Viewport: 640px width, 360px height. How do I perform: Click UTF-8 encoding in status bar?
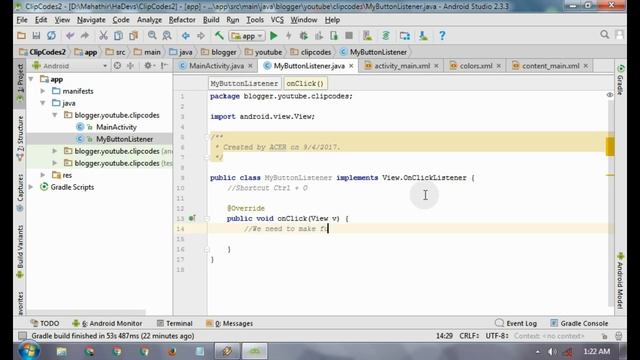497,336
